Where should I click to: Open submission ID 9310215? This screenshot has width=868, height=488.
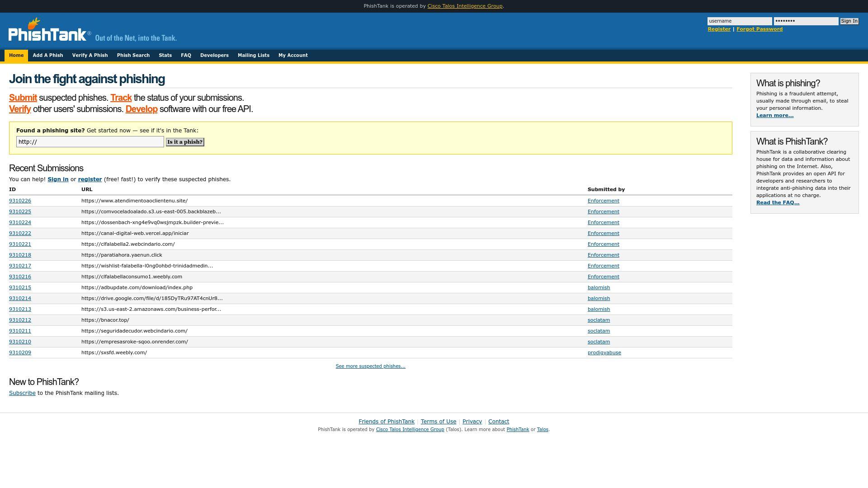pos(20,287)
